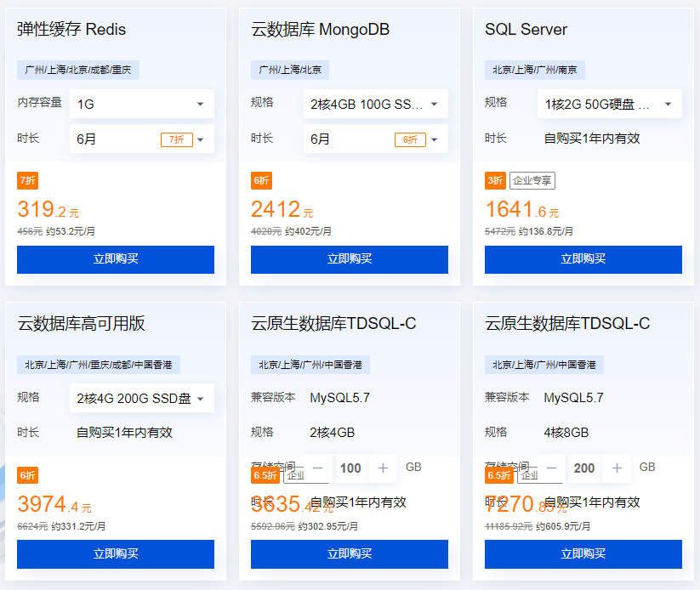Expand the MongoDB spec dropdown
The width and height of the screenshot is (700, 590).
pyautogui.click(x=375, y=104)
